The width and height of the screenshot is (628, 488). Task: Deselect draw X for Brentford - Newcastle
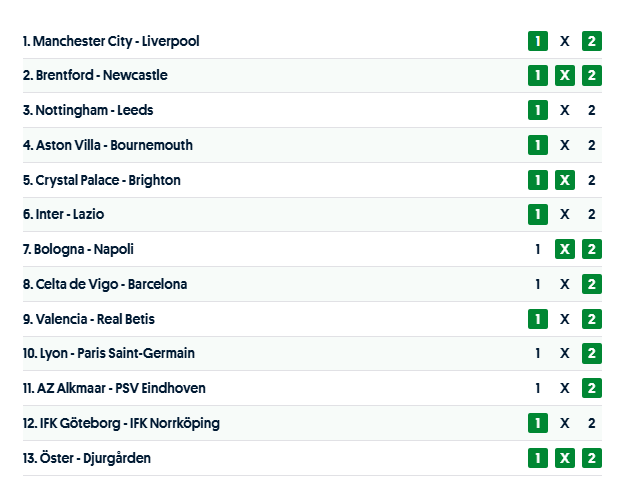565,76
